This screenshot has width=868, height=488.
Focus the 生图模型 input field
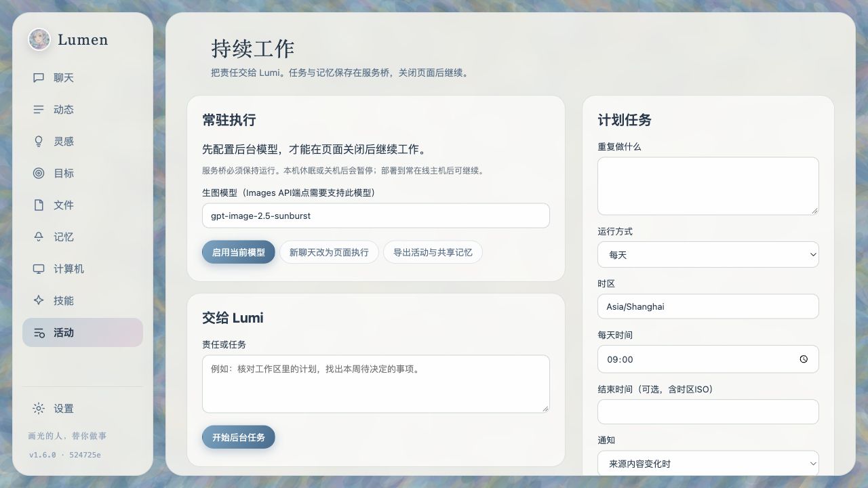click(376, 216)
